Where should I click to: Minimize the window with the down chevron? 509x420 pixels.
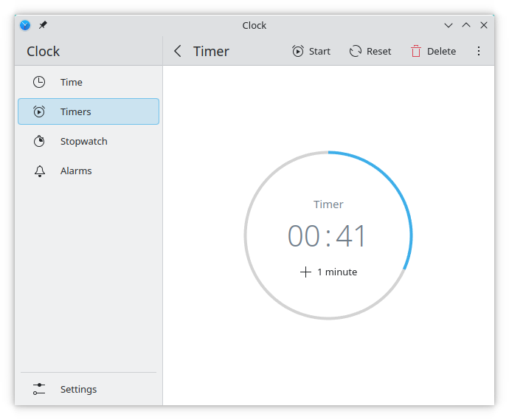click(x=448, y=25)
